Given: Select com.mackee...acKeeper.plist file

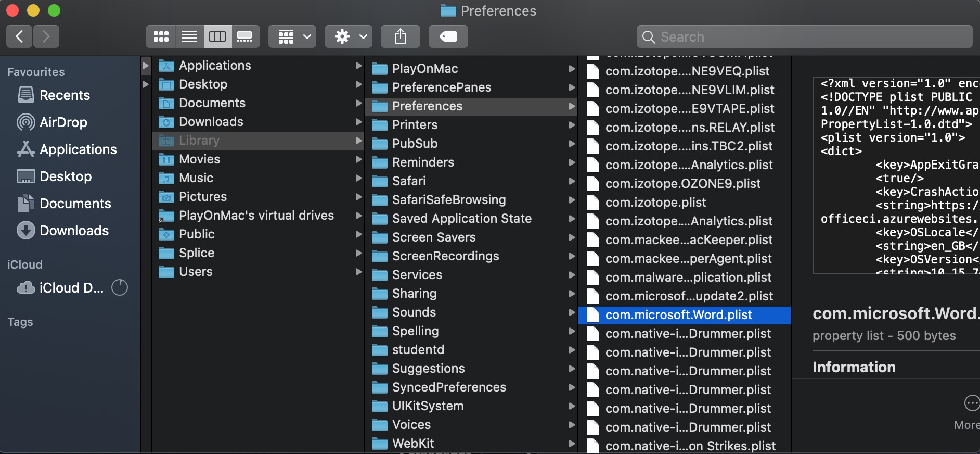Looking at the screenshot, I should 685,240.
